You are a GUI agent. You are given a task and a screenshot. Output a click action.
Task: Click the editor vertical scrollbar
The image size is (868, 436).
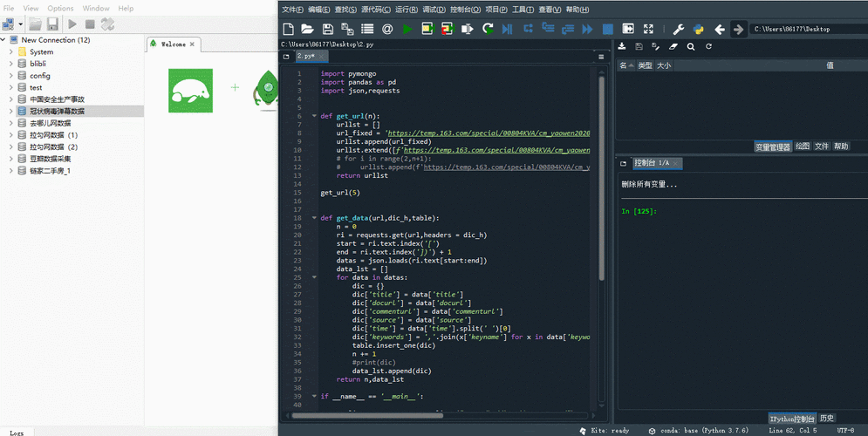click(601, 177)
